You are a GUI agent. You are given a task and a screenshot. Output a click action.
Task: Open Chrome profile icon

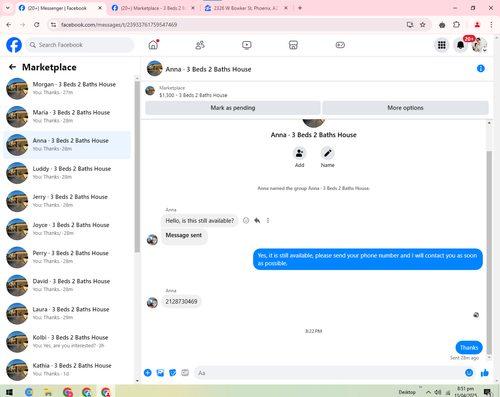click(477, 25)
